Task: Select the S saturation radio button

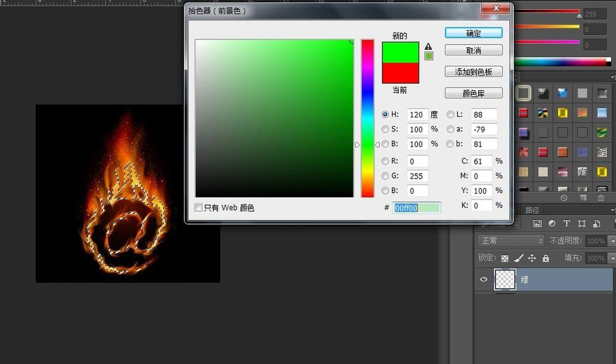Action: pos(386,129)
